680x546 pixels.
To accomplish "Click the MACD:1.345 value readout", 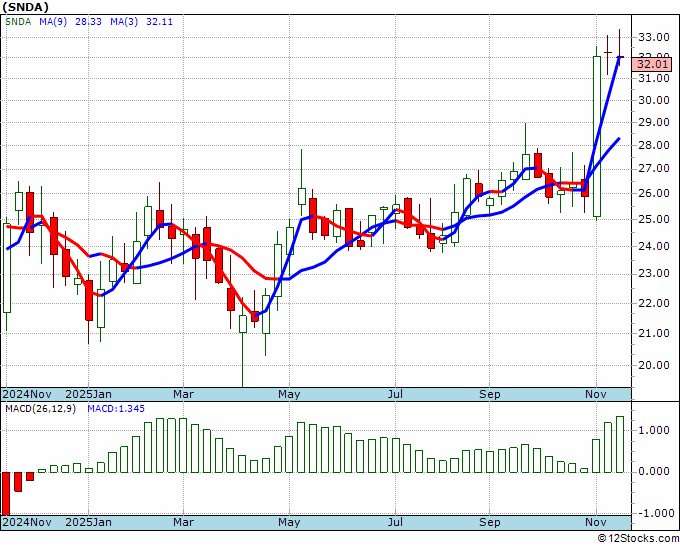I will tap(116, 409).
